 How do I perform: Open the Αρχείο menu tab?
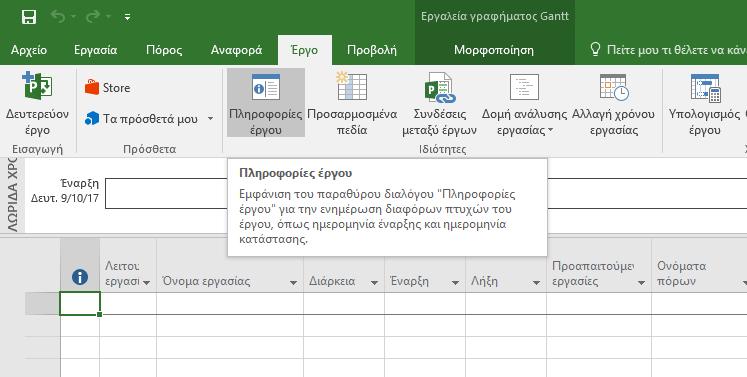(x=29, y=50)
